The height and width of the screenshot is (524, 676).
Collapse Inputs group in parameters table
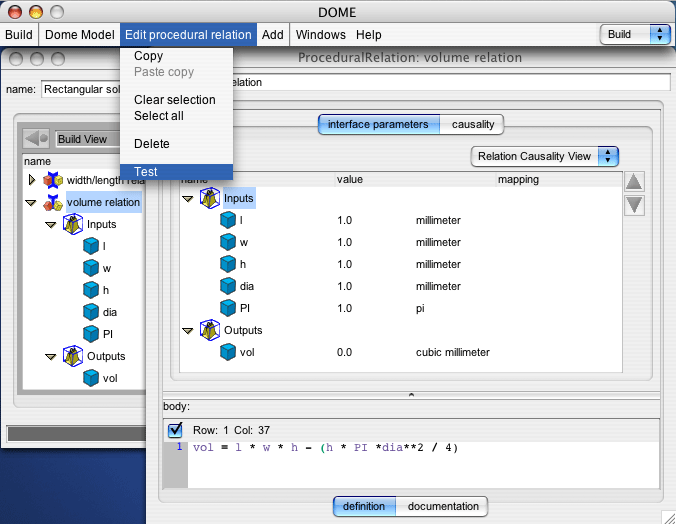pos(188,199)
